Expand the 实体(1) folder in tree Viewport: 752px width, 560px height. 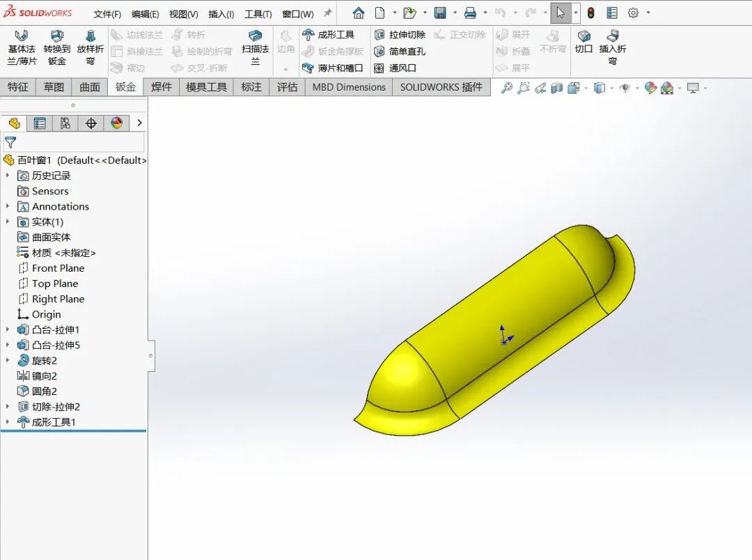coord(8,221)
